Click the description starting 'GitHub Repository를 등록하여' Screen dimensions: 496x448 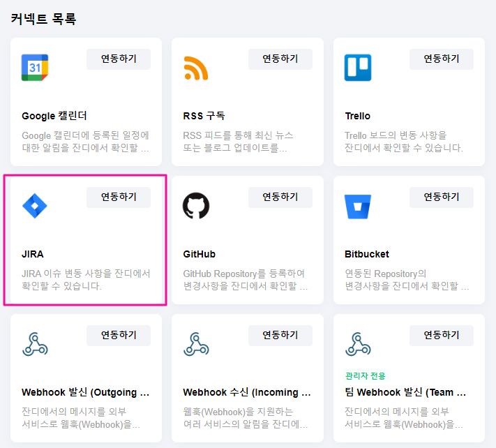tap(245, 280)
